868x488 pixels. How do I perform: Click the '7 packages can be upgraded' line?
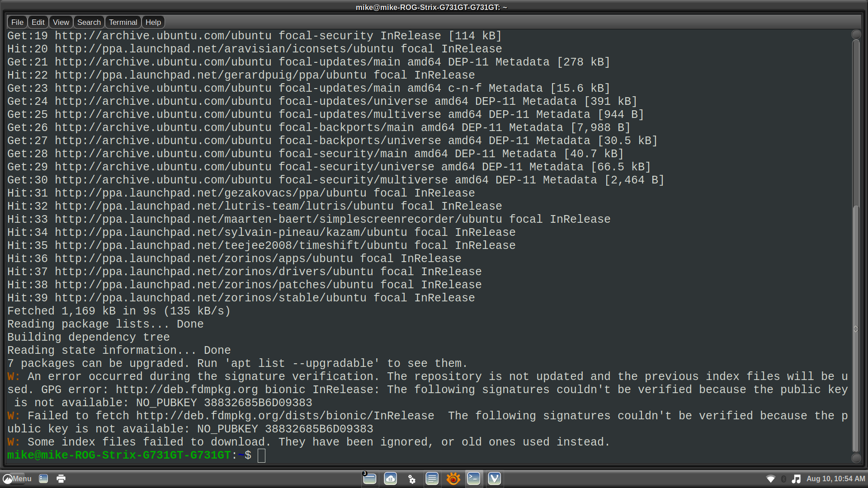click(237, 363)
